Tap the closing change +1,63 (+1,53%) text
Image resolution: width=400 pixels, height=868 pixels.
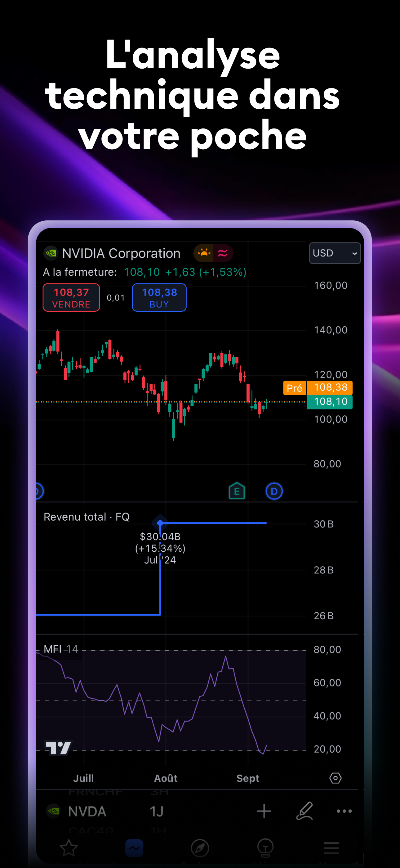[206, 272]
